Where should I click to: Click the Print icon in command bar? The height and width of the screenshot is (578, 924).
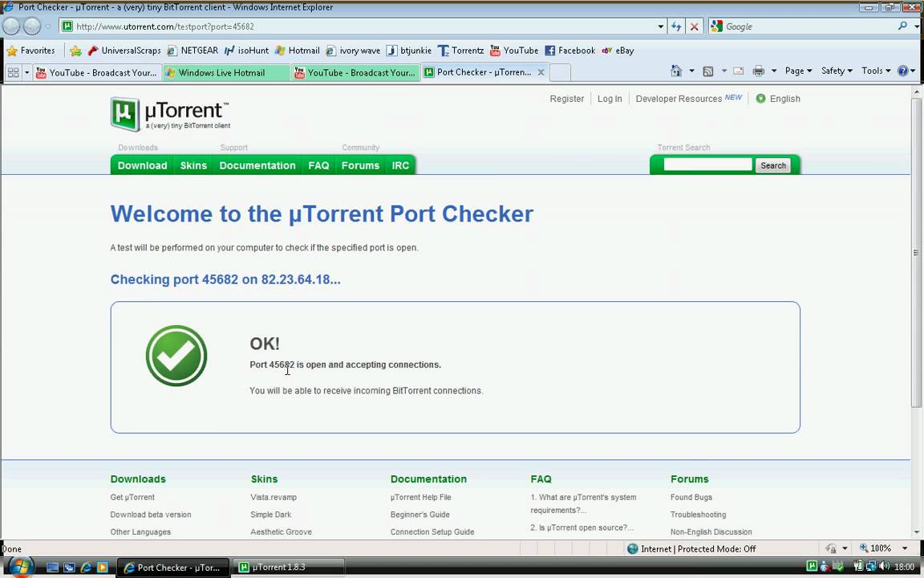pos(759,71)
